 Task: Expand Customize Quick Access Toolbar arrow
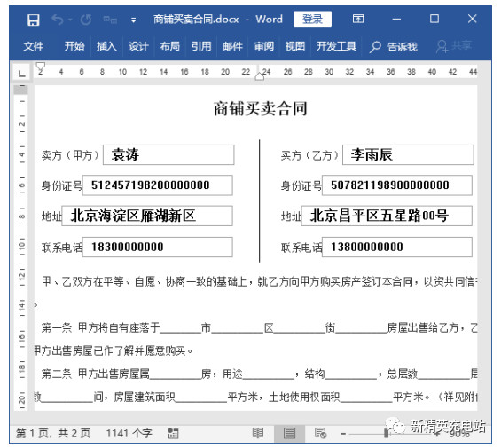[x=134, y=20]
